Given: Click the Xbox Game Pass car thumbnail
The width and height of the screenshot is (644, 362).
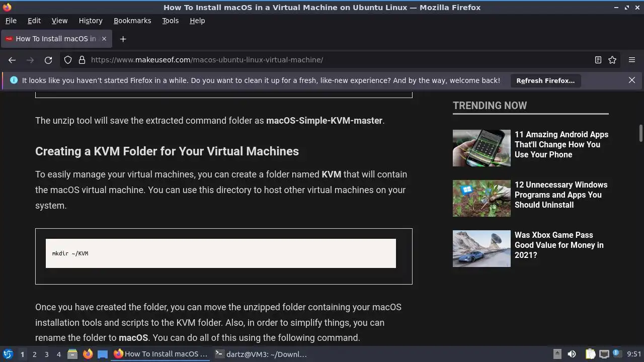Looking at the screenshot, I should tap(481, 248).
